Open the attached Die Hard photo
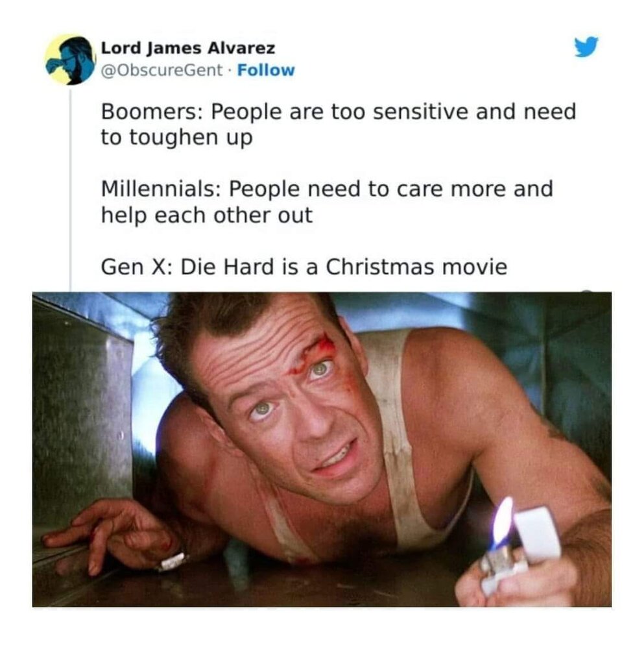644x649 pixels. click(322, 450)
